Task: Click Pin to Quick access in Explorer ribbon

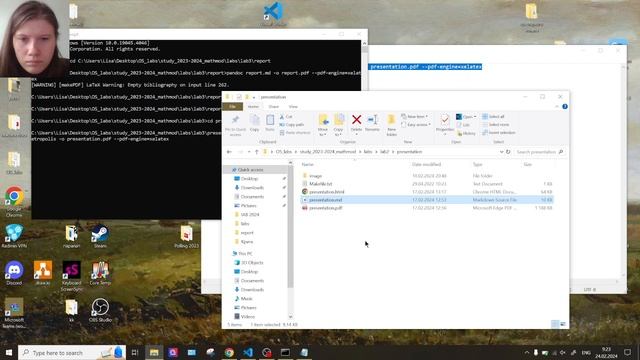Action: pyautogui.click(x=235, y=125)
